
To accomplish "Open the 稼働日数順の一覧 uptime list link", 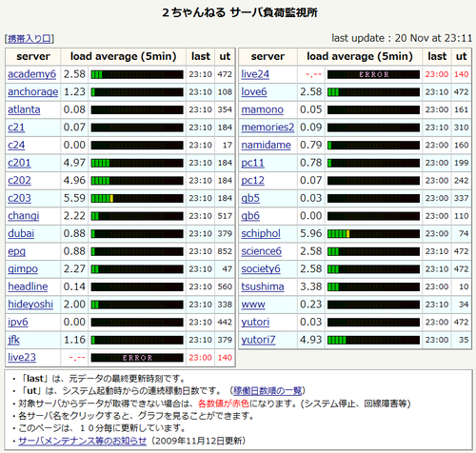I will pos(268,390).
